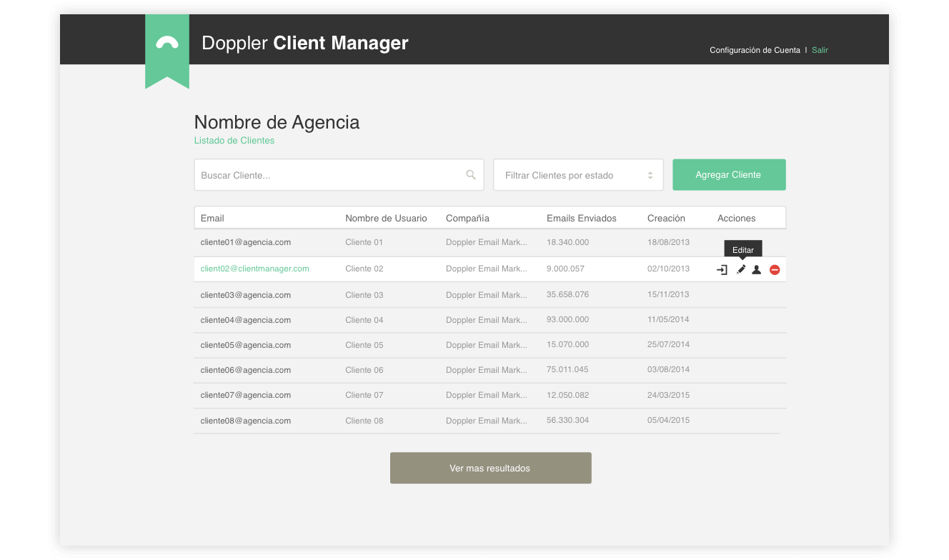Click the creation date 02/10/2013
The width and height of the screenshot is (949, 560).
click(669, 269)
